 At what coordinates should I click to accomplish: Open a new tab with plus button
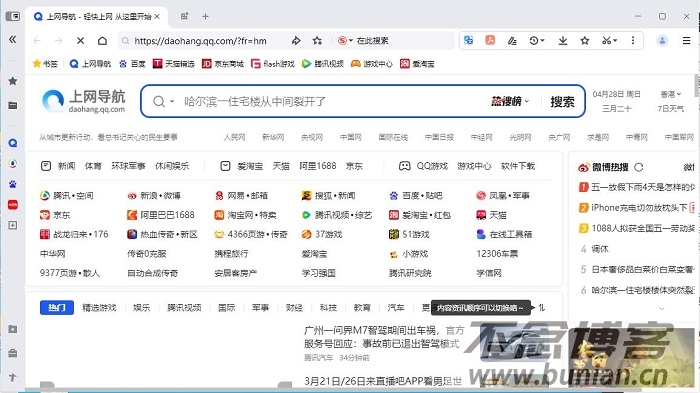click(205, 17)
